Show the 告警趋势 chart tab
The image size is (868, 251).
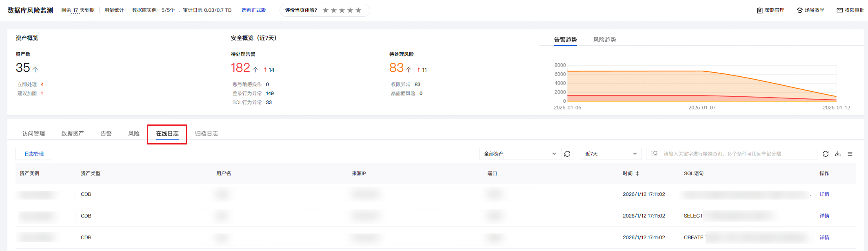tap(566, 40)
